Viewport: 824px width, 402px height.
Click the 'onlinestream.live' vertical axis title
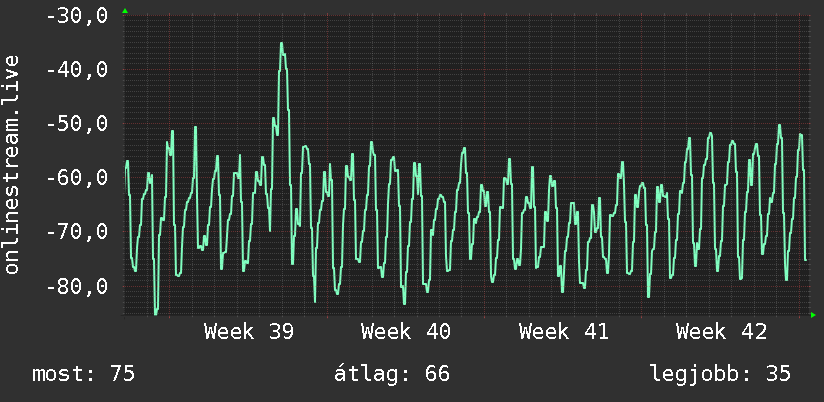click(x=11, y=164)
